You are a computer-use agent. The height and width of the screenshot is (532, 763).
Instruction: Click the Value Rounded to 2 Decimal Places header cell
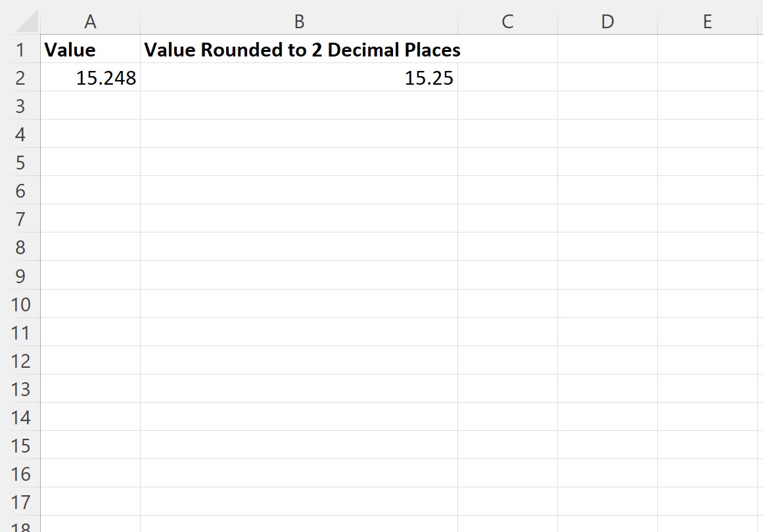pos(299,49)
